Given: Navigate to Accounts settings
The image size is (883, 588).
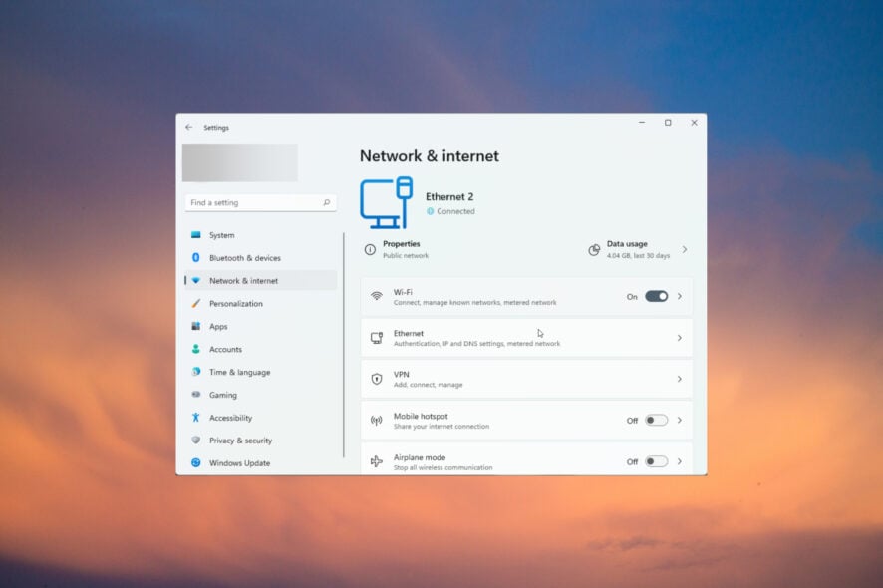Looking at the screenshot, I should [x=261, y=349].
